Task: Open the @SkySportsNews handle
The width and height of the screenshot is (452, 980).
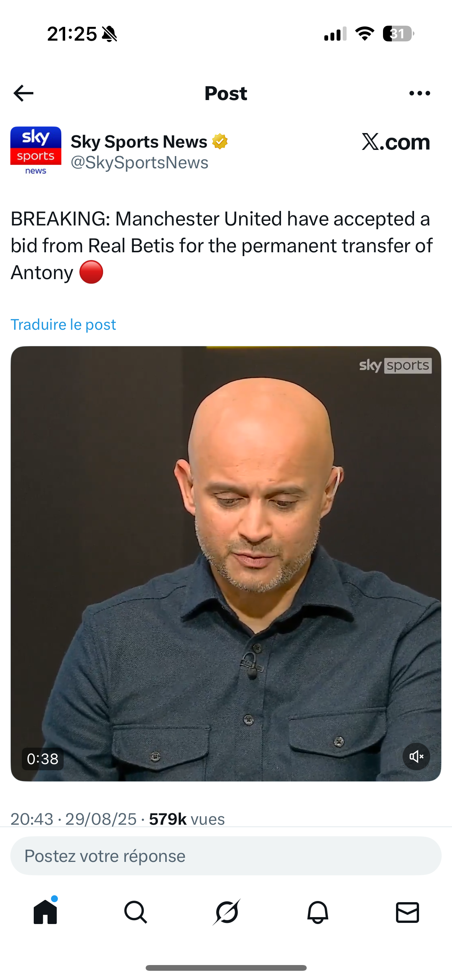Action: pyautogui.click(x=140, y=163)
